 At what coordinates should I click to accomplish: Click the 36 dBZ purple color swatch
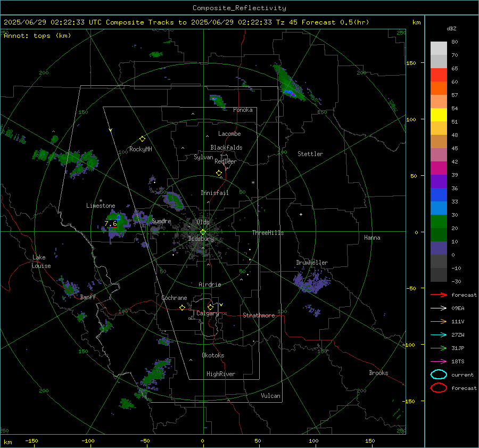pos(439,182)
